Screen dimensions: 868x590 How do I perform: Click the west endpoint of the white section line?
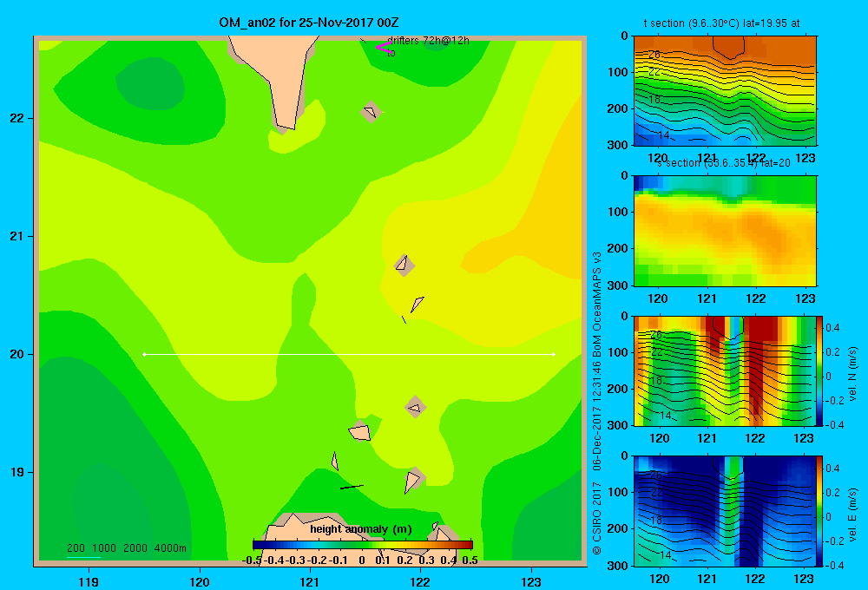pyautogui.click(x=144, y=354)
